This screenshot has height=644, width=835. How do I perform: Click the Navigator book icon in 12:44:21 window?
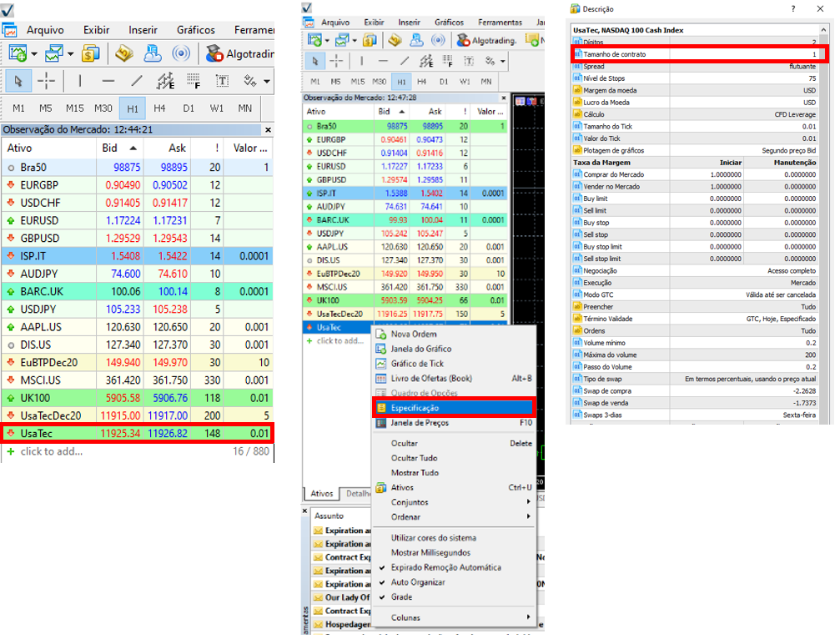click(124, 53)
